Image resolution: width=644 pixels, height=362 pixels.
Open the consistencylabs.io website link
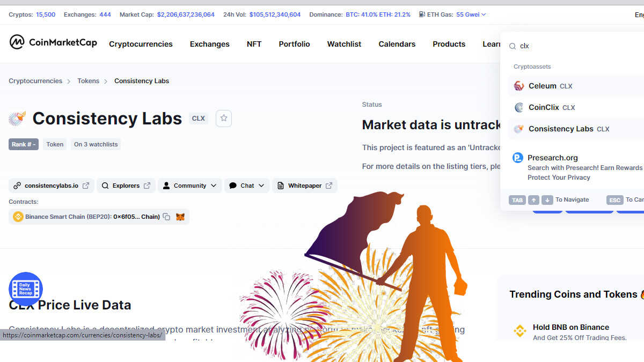52,186
